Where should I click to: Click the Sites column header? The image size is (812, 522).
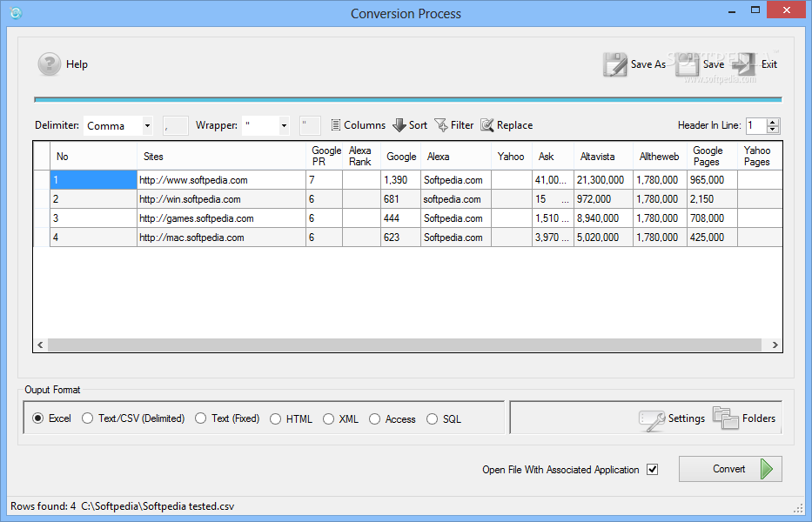coord(222,157)
